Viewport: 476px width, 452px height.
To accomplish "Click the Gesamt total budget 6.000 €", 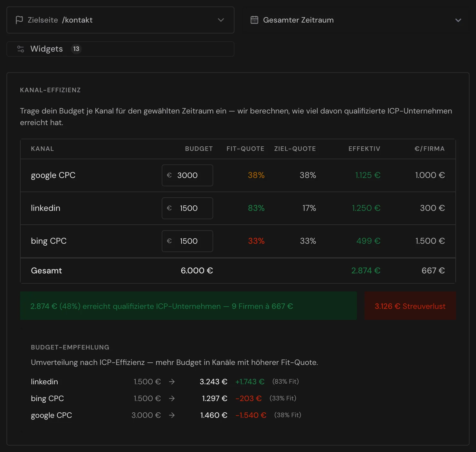I will tap(197, 271).
